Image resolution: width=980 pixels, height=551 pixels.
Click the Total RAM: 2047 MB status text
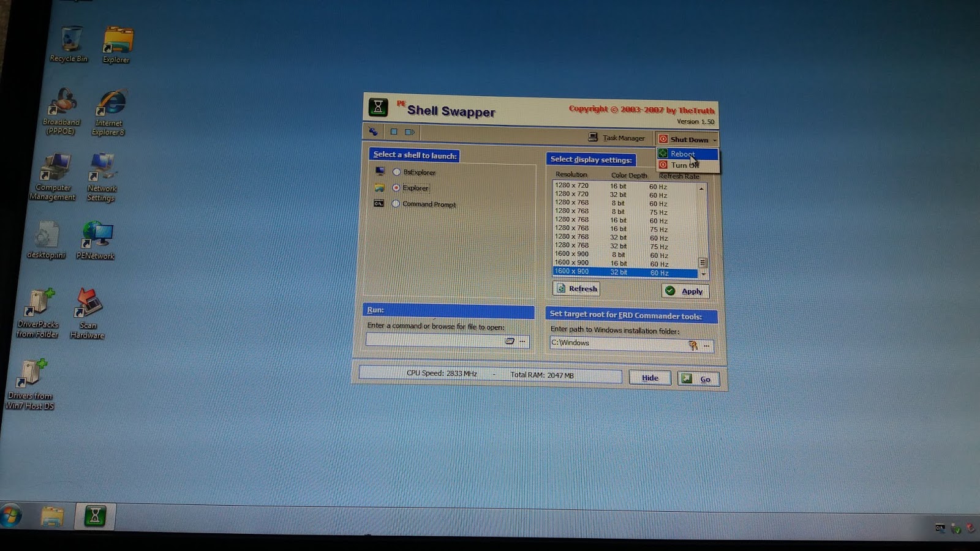(542, 375)
